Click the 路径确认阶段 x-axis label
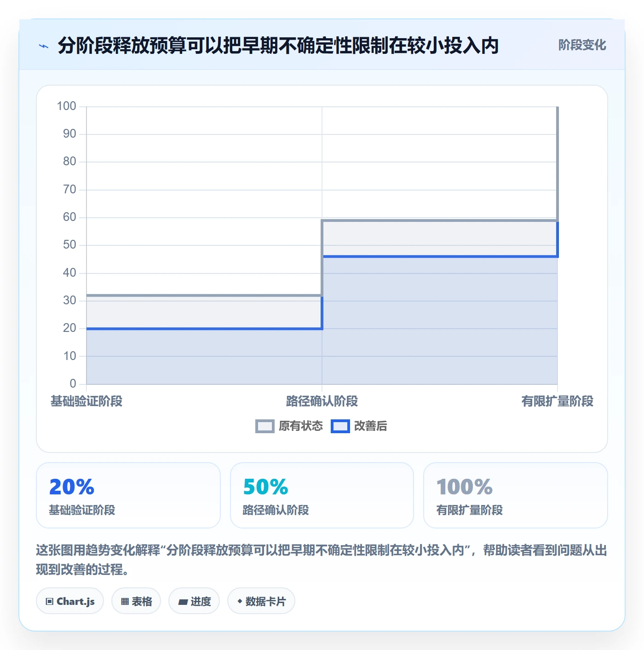Screen dimensions: 644x650 [x=322, y=401]
